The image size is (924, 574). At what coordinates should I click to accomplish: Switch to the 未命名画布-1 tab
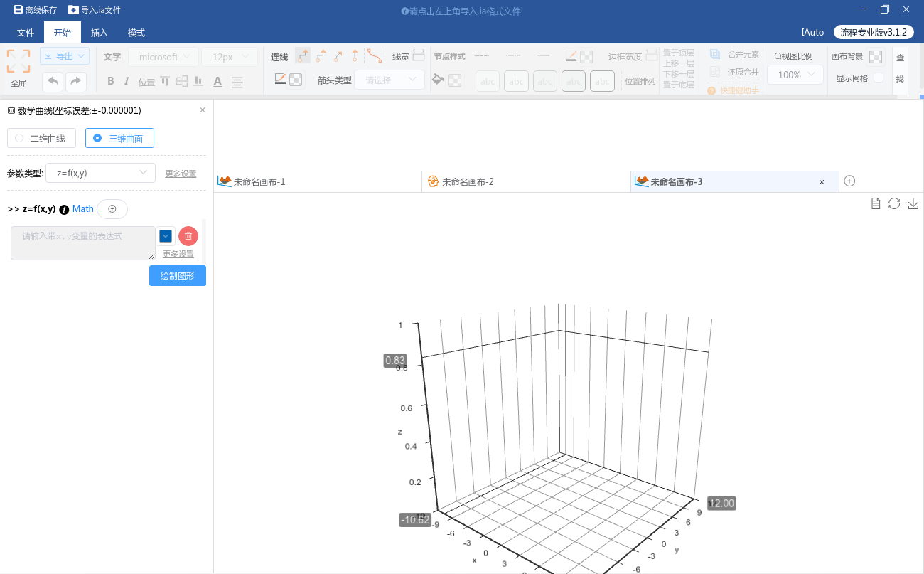259,182
